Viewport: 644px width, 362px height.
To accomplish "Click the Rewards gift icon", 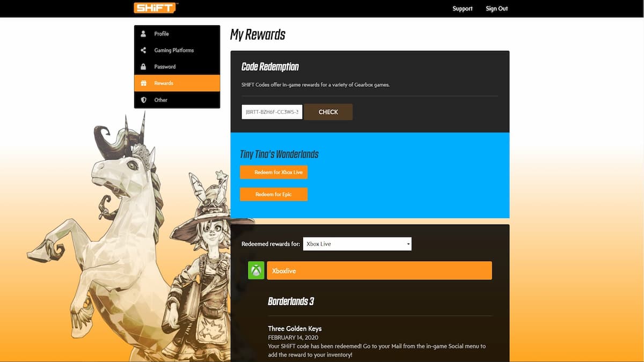I will click(x=143, y=84).
